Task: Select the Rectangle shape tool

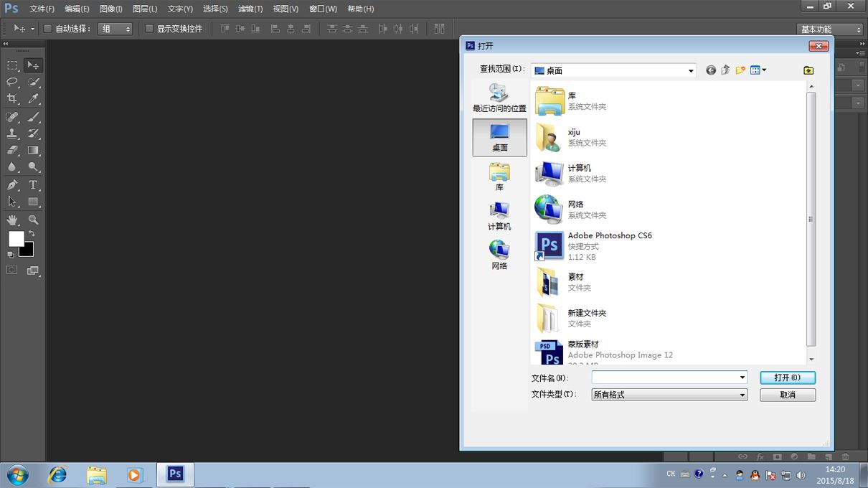Action: coord(33,202)
